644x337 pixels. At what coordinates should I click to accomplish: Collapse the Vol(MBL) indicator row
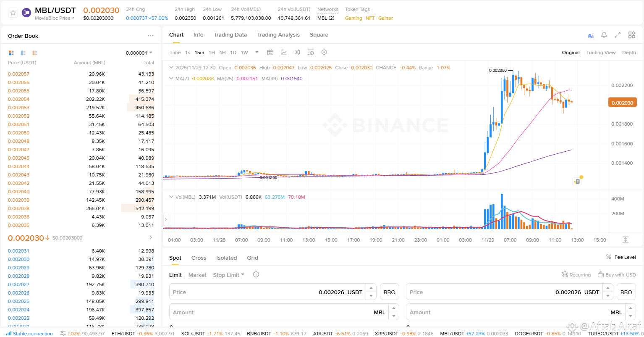pos(171,197)
